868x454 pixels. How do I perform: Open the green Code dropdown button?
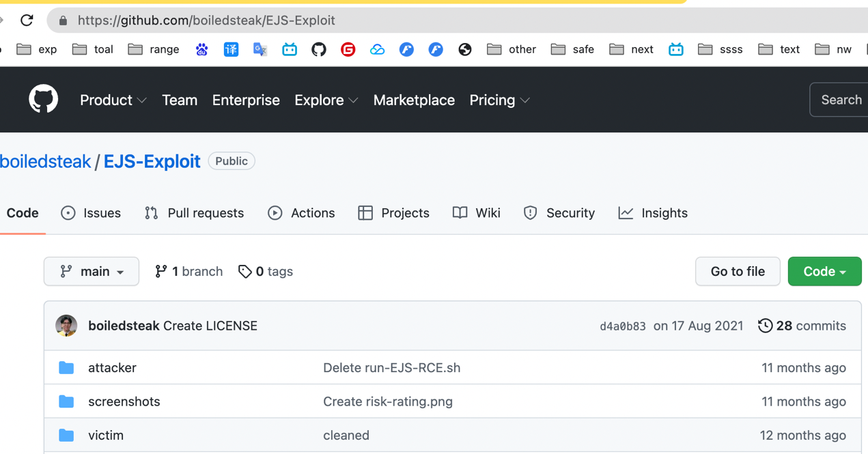[824, 271]
